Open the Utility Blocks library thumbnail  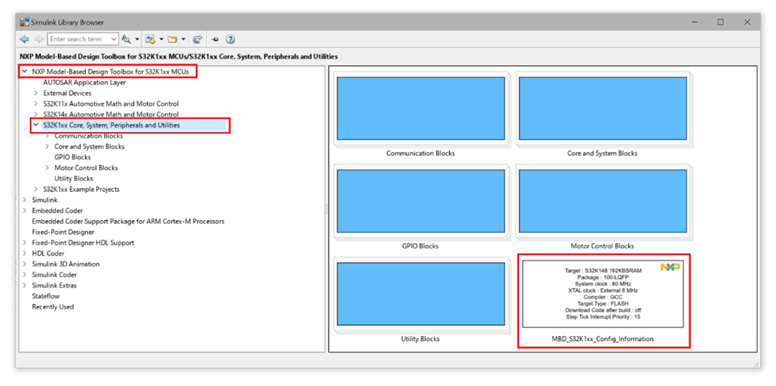tap(421, 294)
